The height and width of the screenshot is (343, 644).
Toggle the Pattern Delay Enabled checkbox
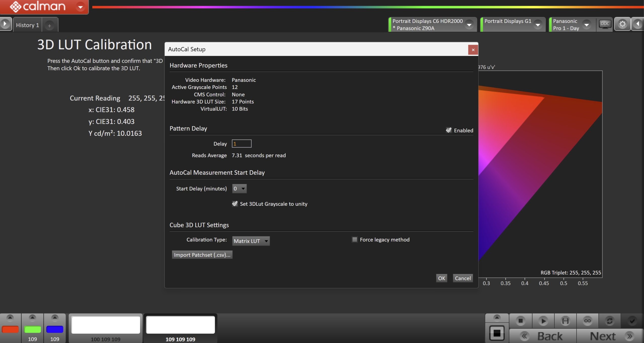point(449,130)
